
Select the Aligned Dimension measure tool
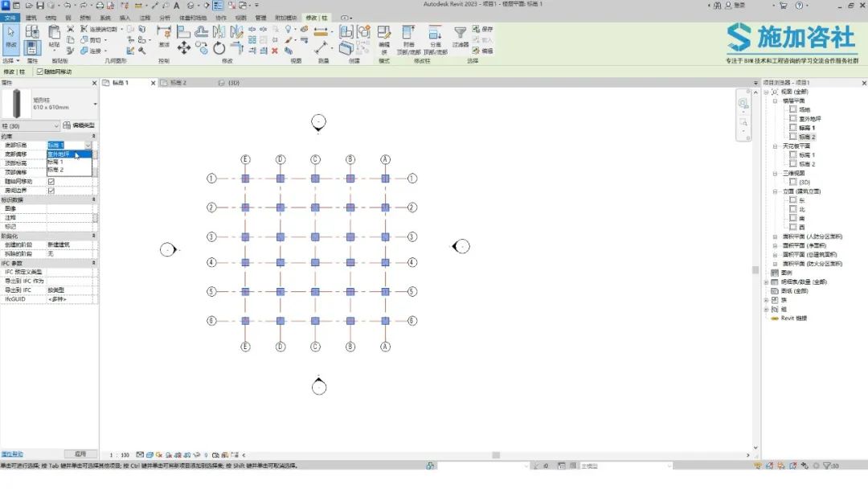click(321, 32)
